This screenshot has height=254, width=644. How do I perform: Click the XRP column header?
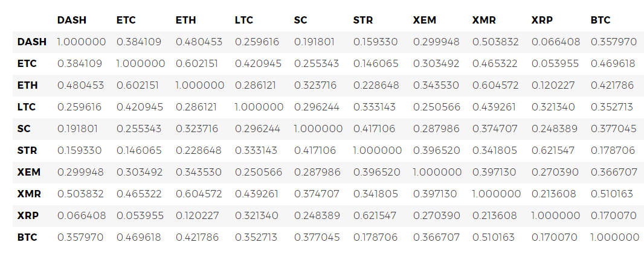542,20
